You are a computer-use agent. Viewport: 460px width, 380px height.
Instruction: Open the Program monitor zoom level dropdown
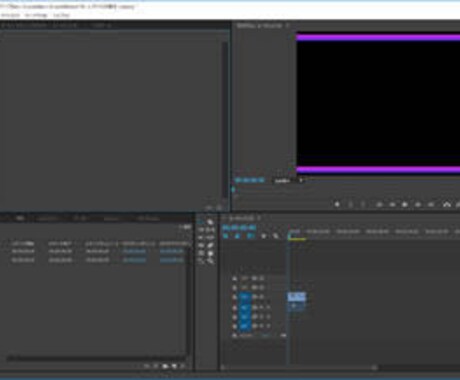pyautogui.click(x=288, y=181)
